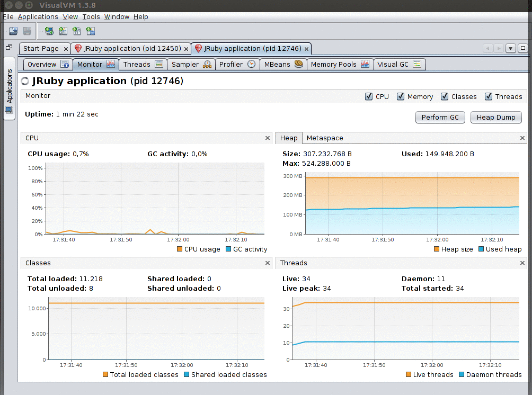Close the Heap graph panel
The width and height of the screenshot is (532, 395).
click(522, 138)
